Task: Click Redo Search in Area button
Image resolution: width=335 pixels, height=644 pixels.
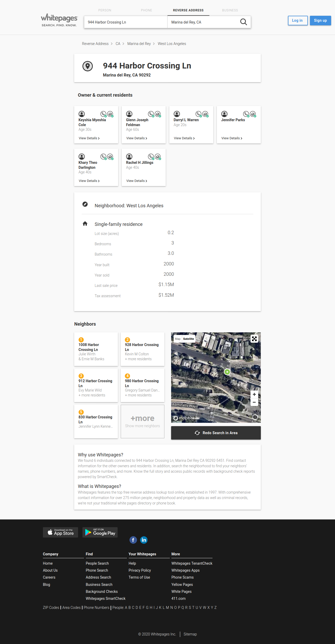Action: [216, 433]
